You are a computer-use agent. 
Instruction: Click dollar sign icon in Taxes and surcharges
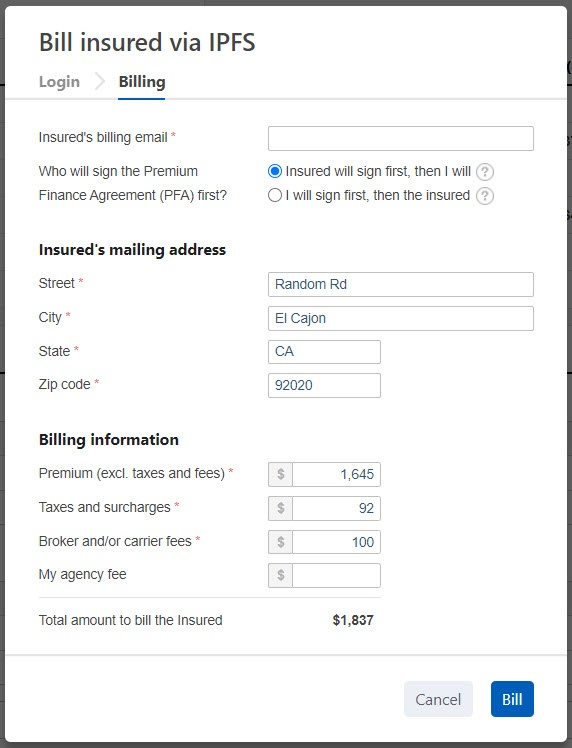281,508
